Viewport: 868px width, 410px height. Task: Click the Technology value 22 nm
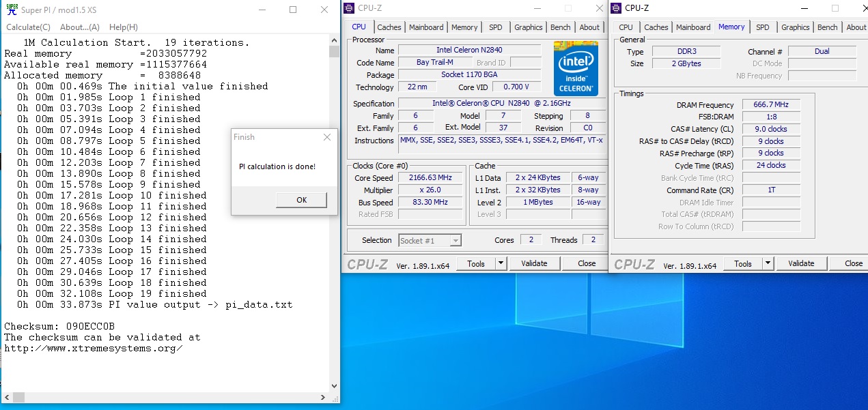pos(417,87)
